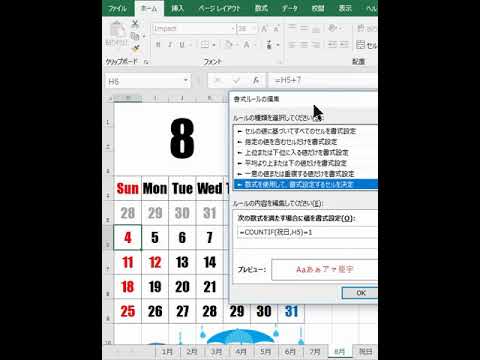Open the 祝日 sheet tab
Viewport: 480px width, 360px height.
click(365, 352)
